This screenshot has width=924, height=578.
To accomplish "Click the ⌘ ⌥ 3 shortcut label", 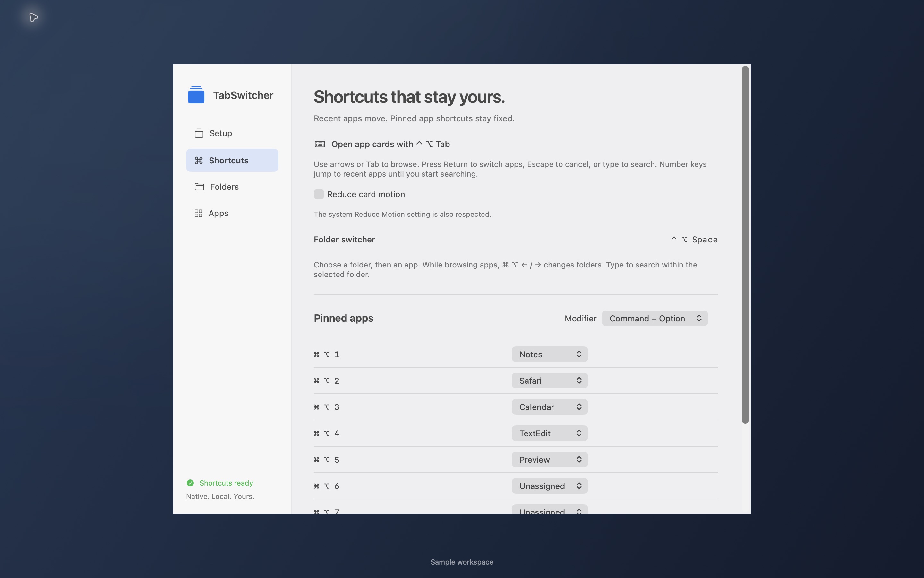I will tap(327, 407).
